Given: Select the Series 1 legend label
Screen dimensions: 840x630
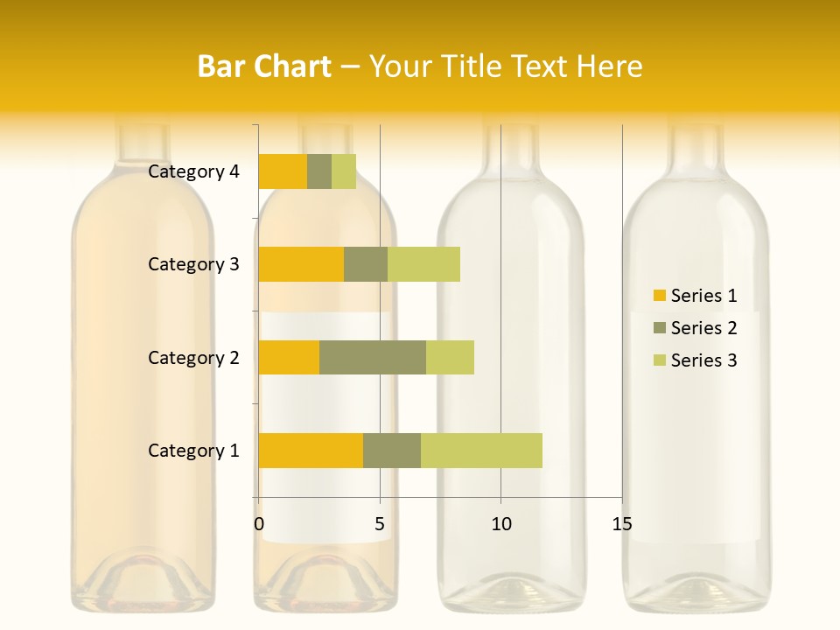Looking at the screenshot, I should pyautogui.click(x=703, y=296).
